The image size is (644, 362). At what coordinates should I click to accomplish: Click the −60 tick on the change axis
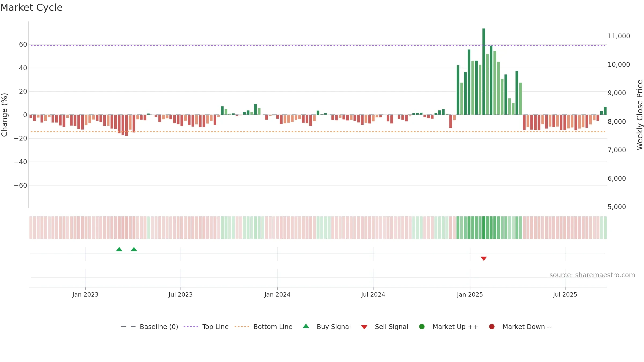click(21, 186)
